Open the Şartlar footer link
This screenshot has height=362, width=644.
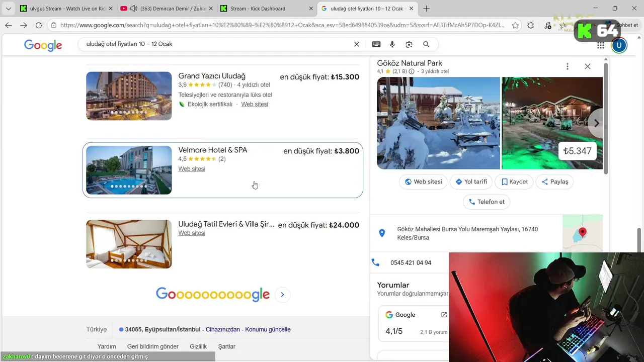click(226, 346)
